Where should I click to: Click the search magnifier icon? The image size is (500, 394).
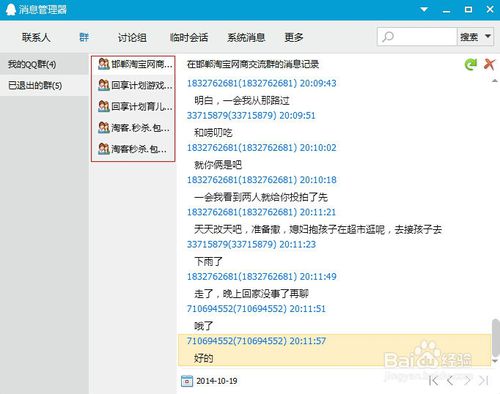(x=388, y=37)
